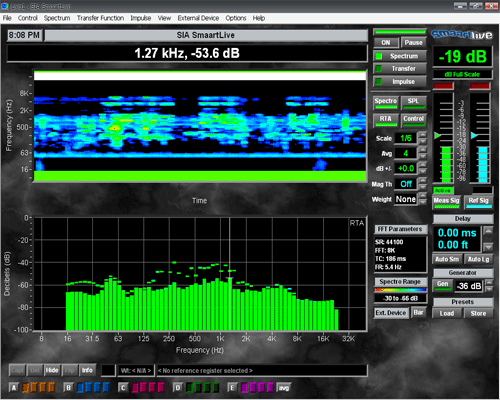Increase the delay time

point(488,231)
